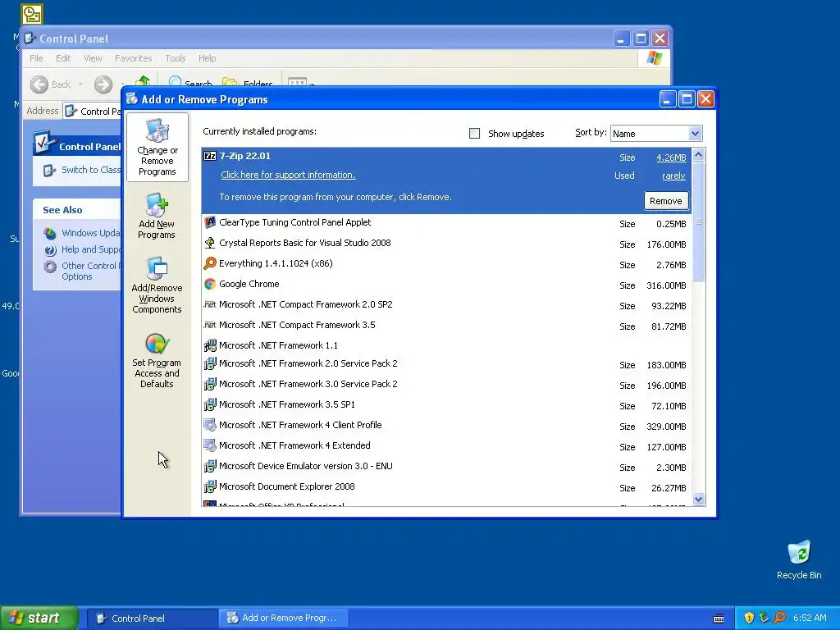
Task: Click the Remove button for 7-Zip
Action: pyautogui.click(x=666, y=201)
